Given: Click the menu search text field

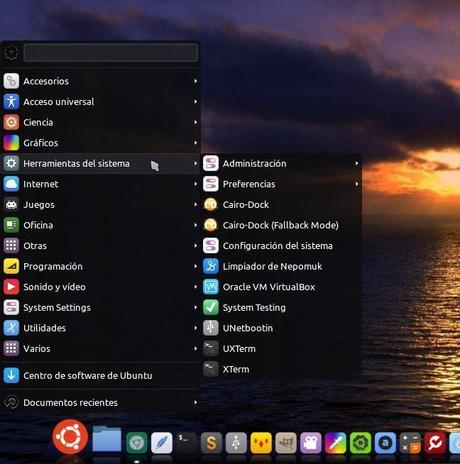Looking at the screenshot, I should tap(111, 53).
